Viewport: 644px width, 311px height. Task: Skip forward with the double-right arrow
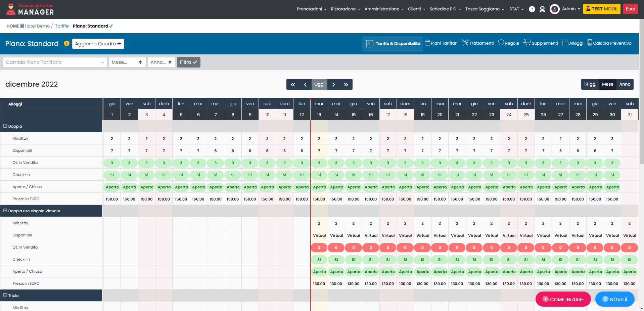tap(346, 84)
